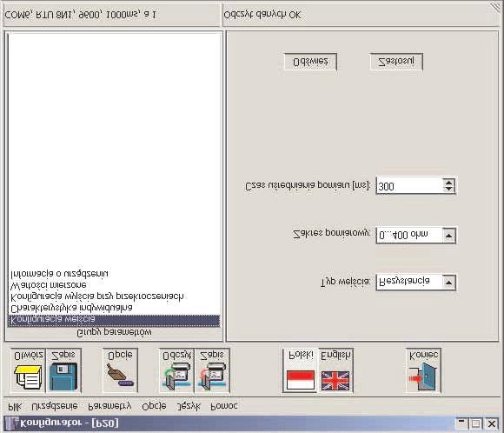Click the Grupy parametrów list heading

pyautogui.click(x=114, y=333)
